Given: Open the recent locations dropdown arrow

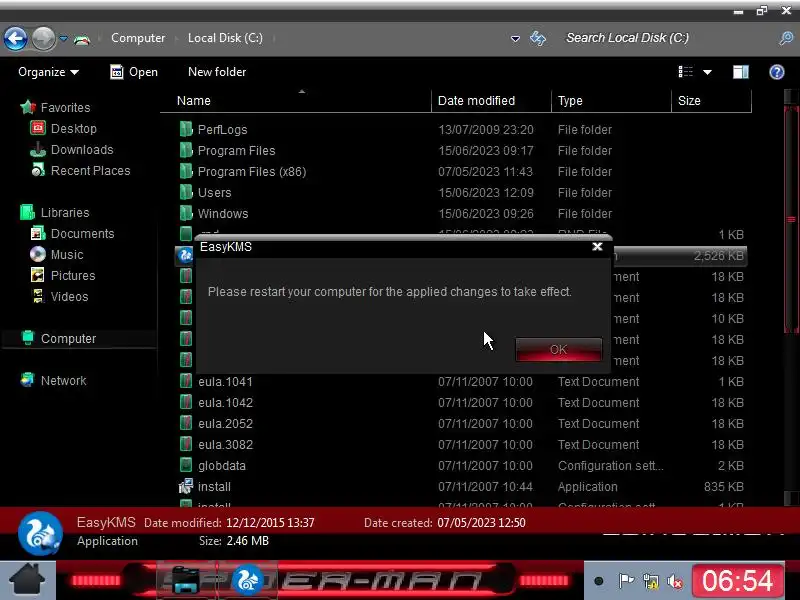Looking at the screenshot, I should (x=63, y=38).
